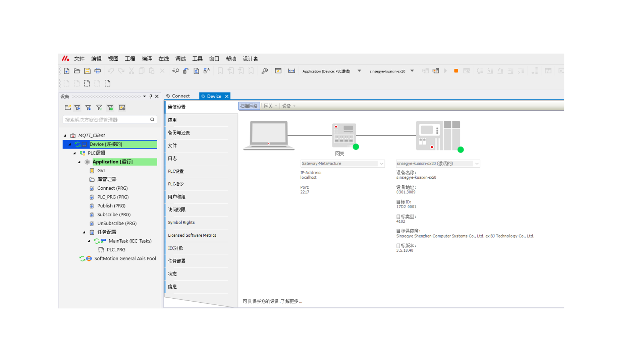Click the laptop computer image in topology

pos(269,135)
